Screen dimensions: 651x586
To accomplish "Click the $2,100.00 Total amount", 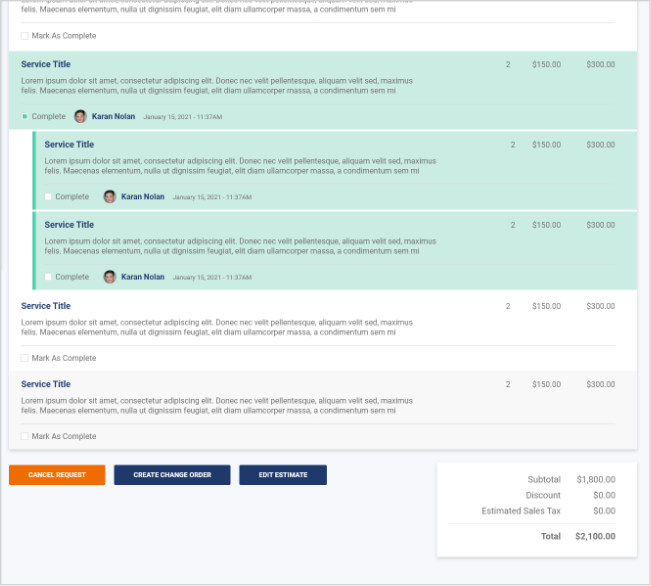I will point(595,537).
